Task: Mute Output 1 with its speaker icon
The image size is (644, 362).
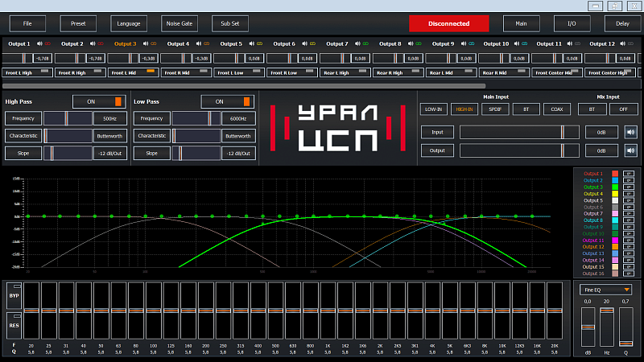Action: click(x=39, y=44)
